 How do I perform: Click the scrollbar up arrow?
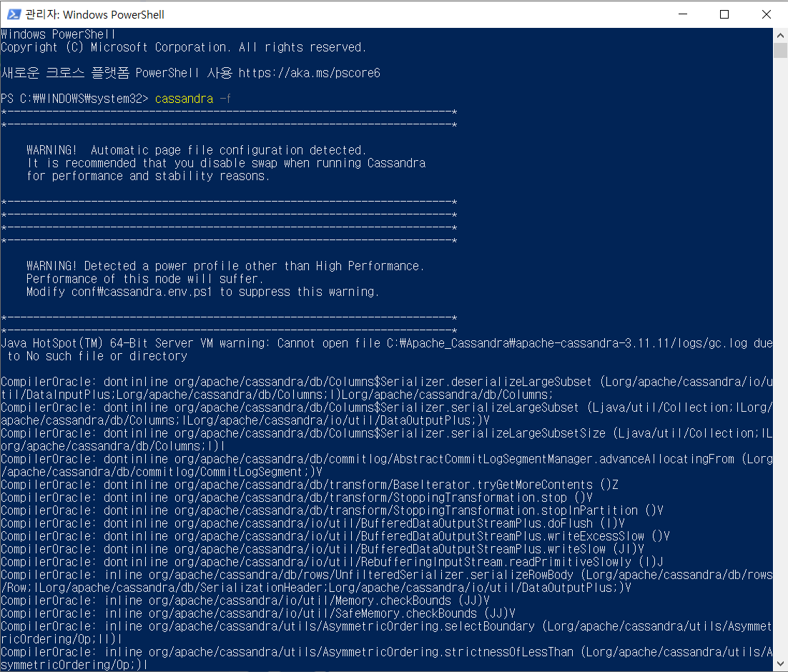(780, 35)
